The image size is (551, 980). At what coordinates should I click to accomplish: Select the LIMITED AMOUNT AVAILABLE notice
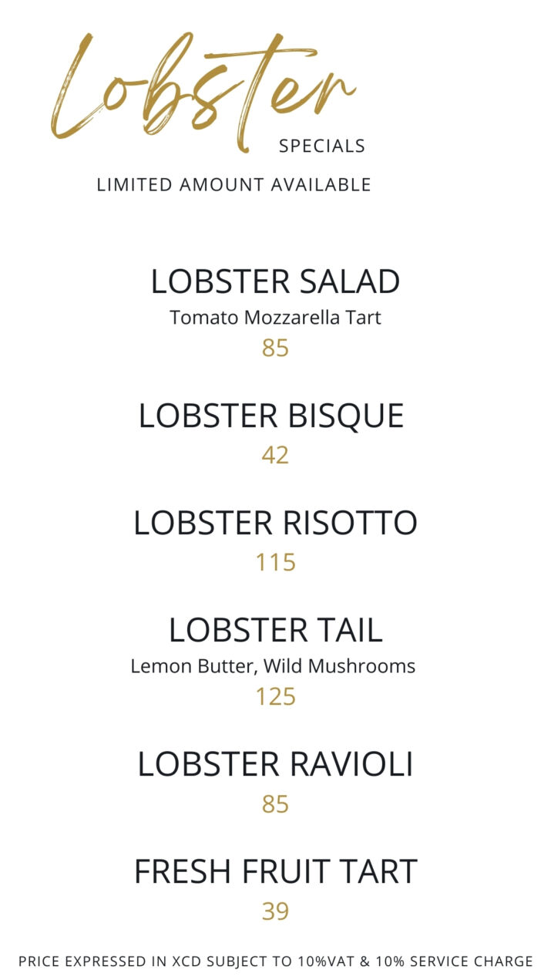[x=234, y=185]
